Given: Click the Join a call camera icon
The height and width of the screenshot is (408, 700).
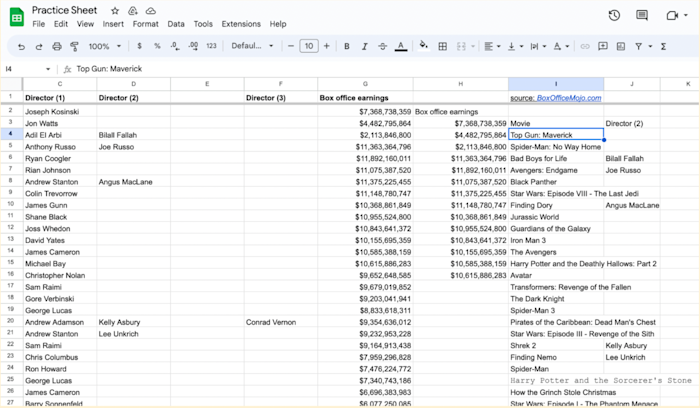Looking at the screenshot, I should pyautogui.click(x=672, y=16).
